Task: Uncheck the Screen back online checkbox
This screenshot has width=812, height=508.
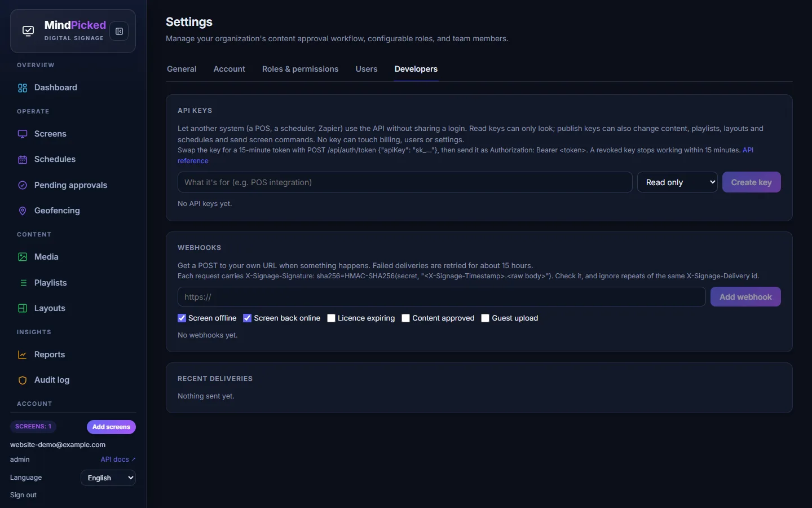Action: click(x=247, y=318)
